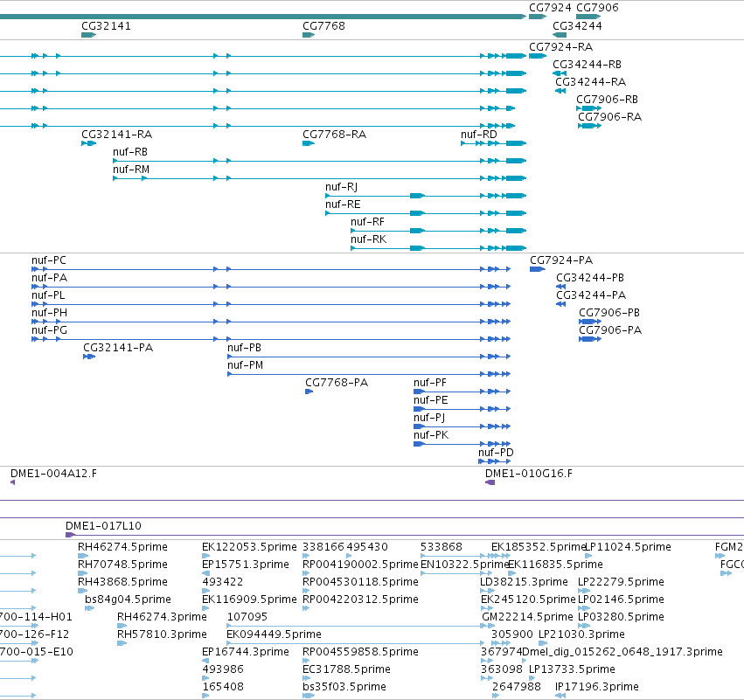
Task: Select the nuf-RF label
Action: (x=368, y=222)
